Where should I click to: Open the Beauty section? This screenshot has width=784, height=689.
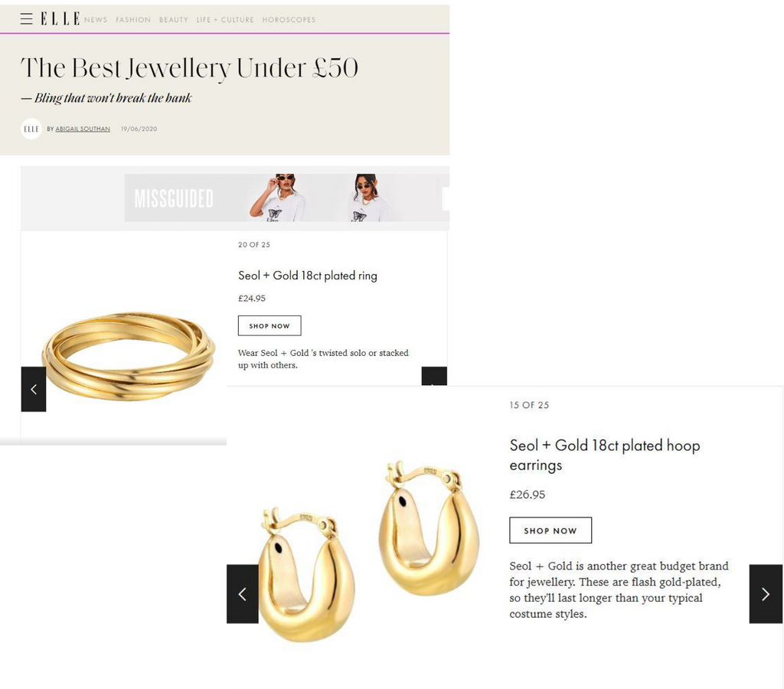pyautogui.click(x=174, y=19)
